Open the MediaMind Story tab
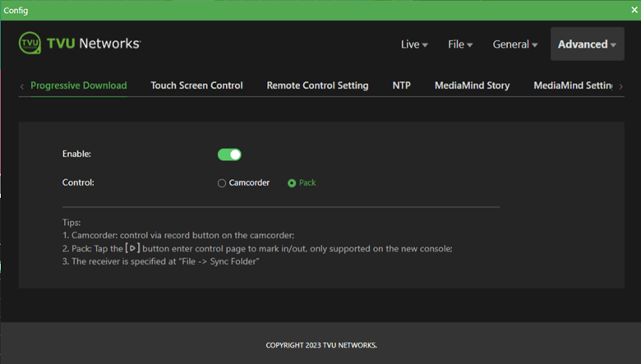Screen dimensions: 641x364 click(473, 85)
